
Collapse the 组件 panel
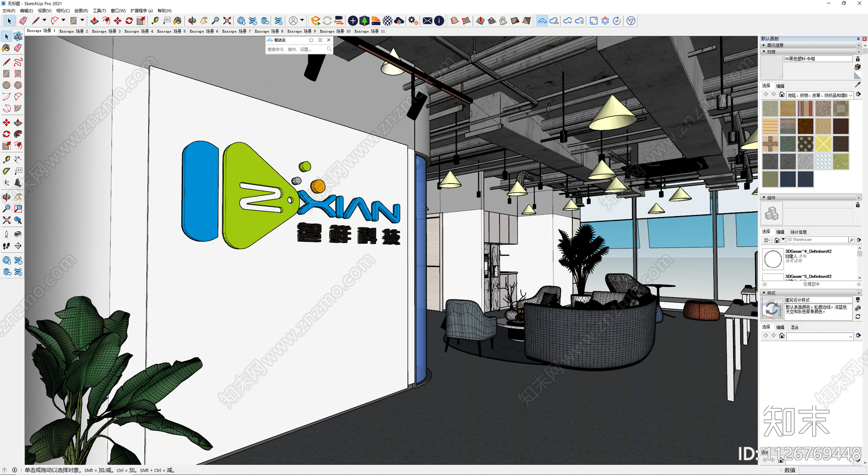(x=764, y=198)
